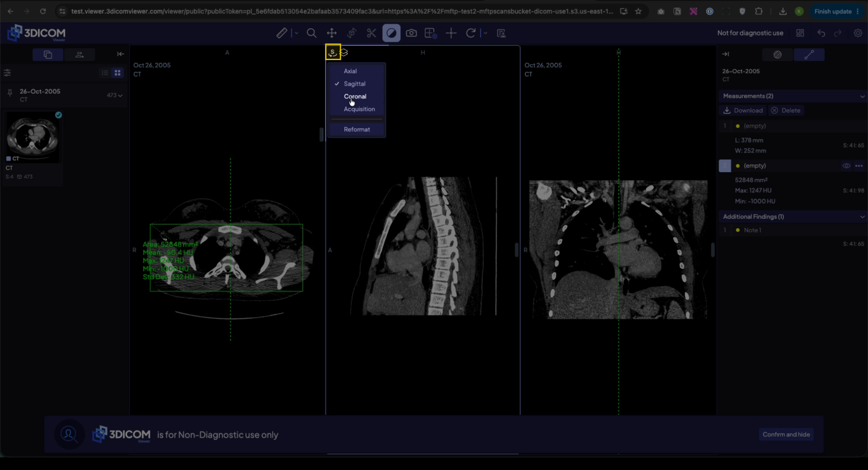Switch to the measurements line tab

click(x=809, y=55)
